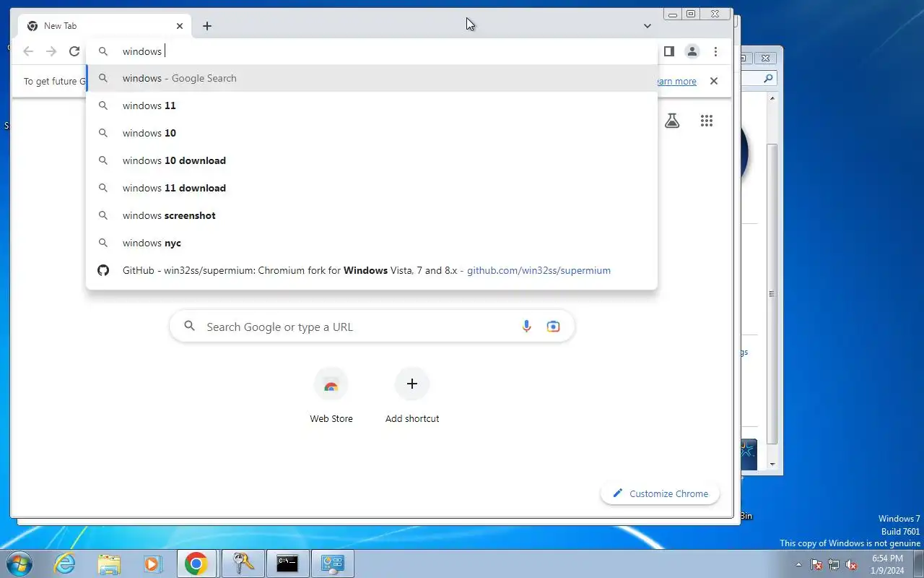Reload the page with the refresh icon
The height and width of the screenshot is (578, 924).
point(74,51)
